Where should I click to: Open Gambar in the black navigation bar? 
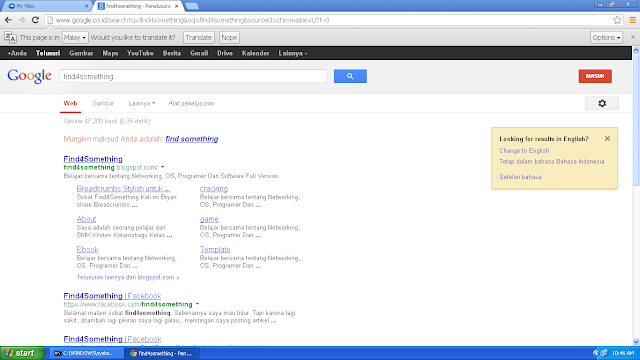click(81, 53)
